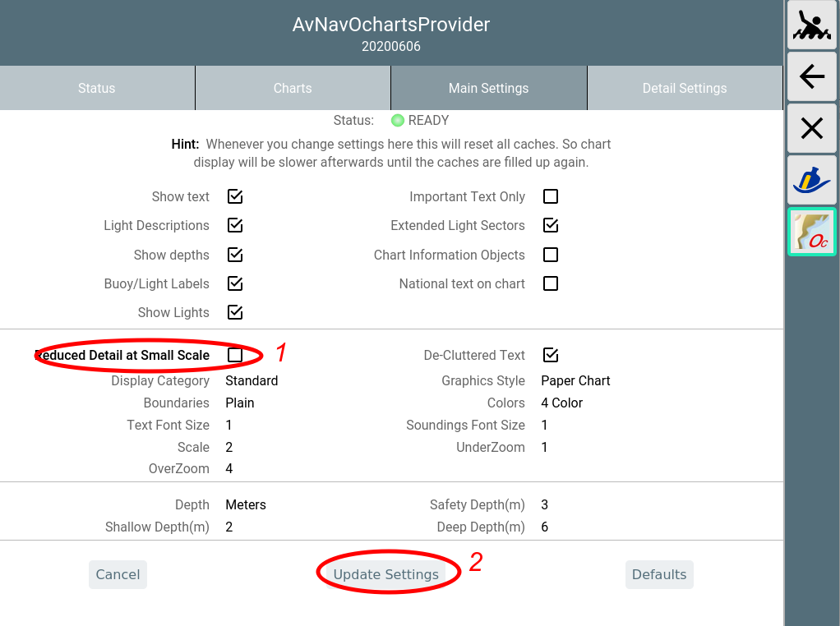Enable Important Text Only checkbox
The height and width of the screenshot is (626, 840).
pyautogui.click(x=551, y=197)
